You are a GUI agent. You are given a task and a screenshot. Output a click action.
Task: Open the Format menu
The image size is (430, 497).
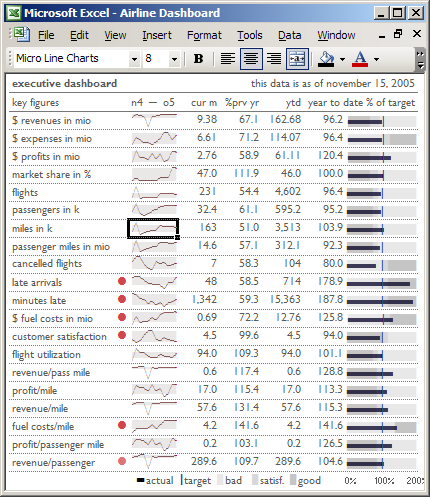point(204,35)
